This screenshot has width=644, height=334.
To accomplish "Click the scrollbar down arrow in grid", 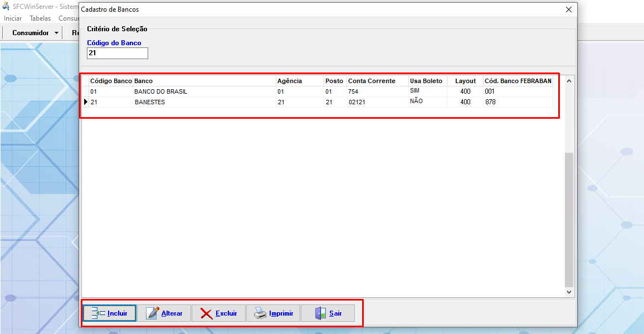I will click(x=569, y=292).
